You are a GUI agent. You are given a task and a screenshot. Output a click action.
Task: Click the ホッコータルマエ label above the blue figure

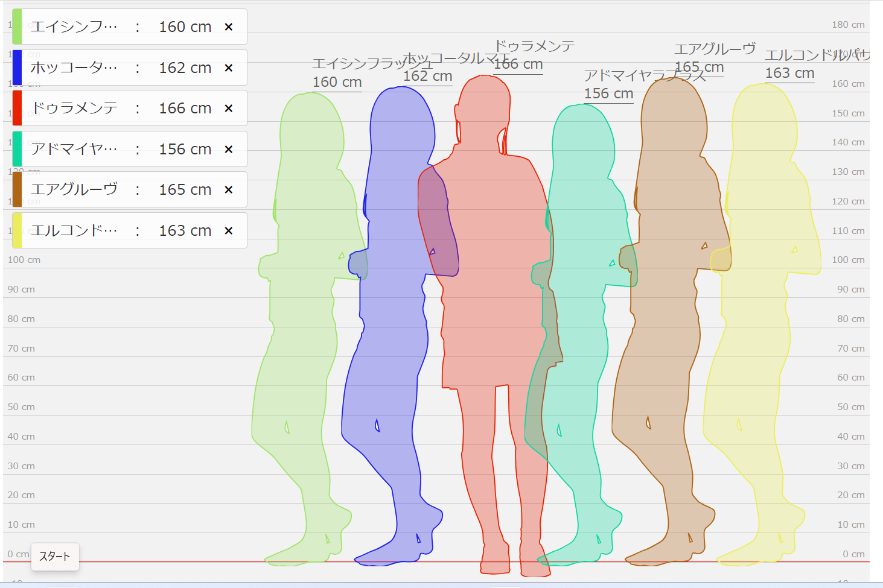(457, 58)
